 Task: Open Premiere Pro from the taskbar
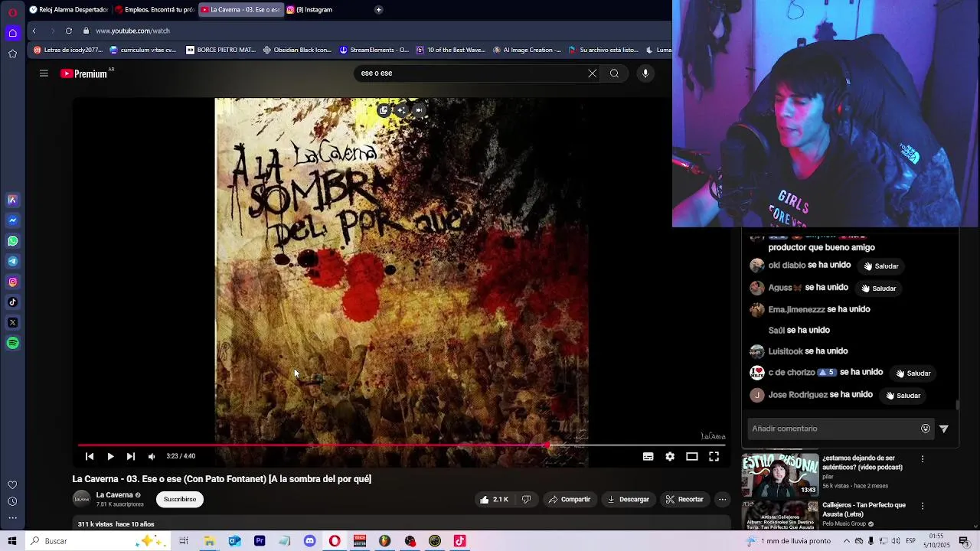pos(260,541)
